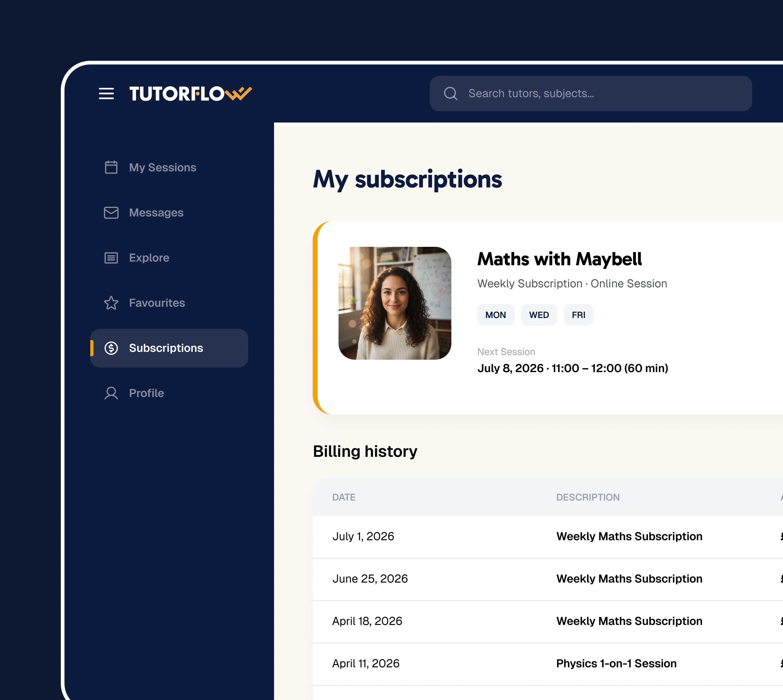Select the FRI day chip

click(x=578, y=315)
